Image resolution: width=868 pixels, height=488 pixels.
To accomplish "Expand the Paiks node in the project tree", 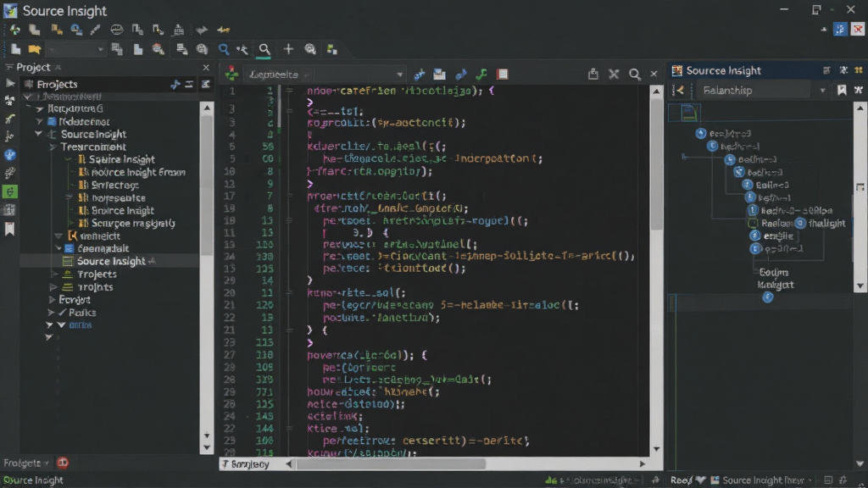I will (x=51, y=313).
